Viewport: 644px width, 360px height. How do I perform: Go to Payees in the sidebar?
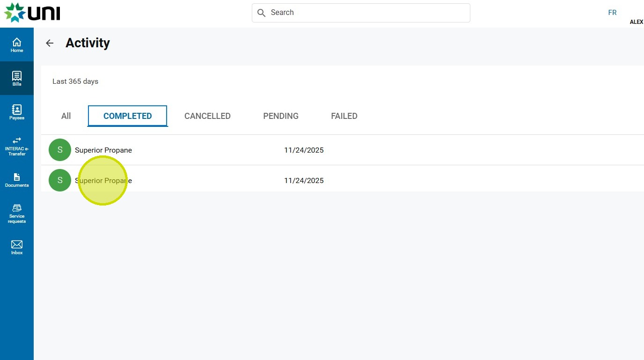pyautogui.click(x=17, y=112)
